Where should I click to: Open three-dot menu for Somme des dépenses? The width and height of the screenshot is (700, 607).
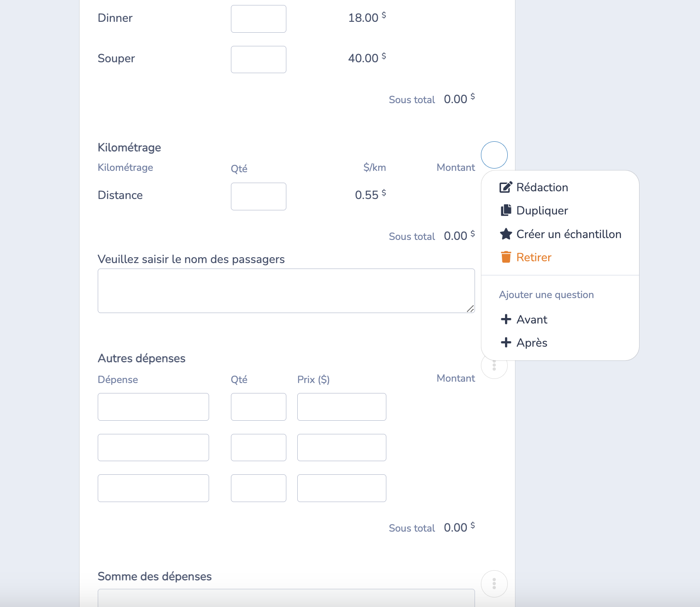pyautogui.click(x=494, y=583)
